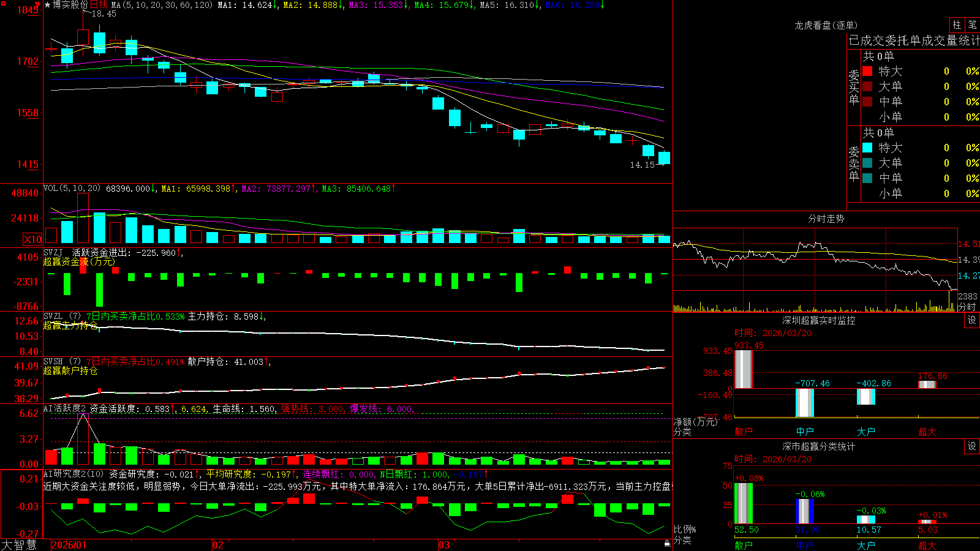Switch 龙虎看盘 to 柱 view
Screen dimensions: 980x551
[x=957, y=24]
